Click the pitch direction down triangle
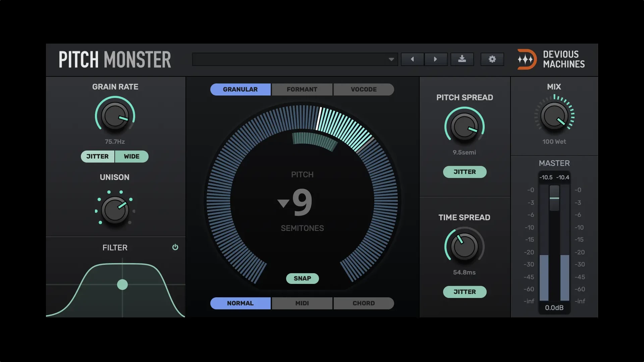This screenshot has height=362, width=644. pyautogui.click(x=283, y=203)
